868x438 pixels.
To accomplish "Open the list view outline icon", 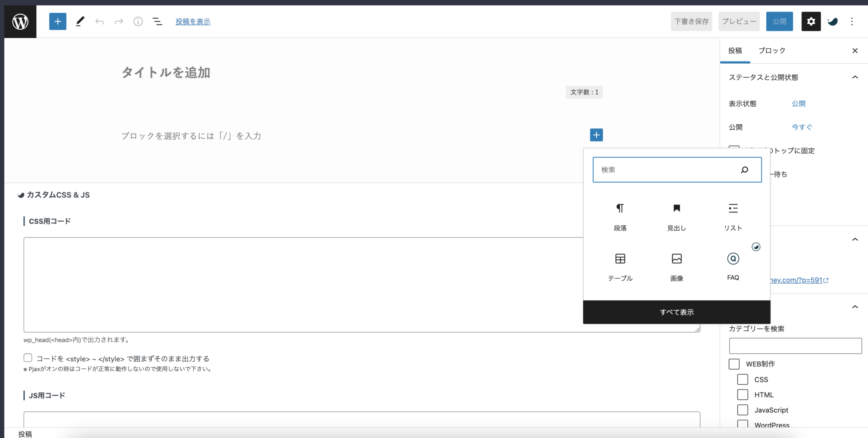I will 157,22.
